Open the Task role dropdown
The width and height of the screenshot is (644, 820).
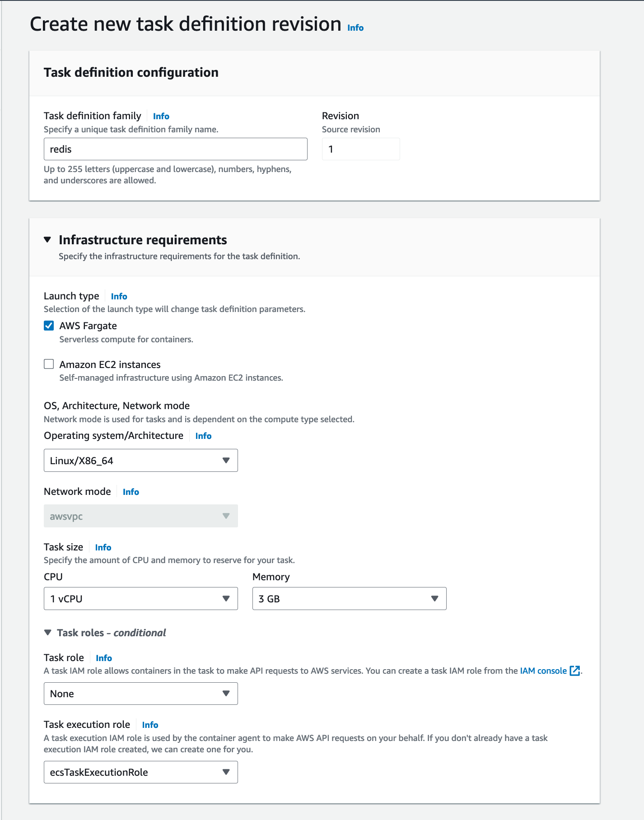[x=140, y=694]
